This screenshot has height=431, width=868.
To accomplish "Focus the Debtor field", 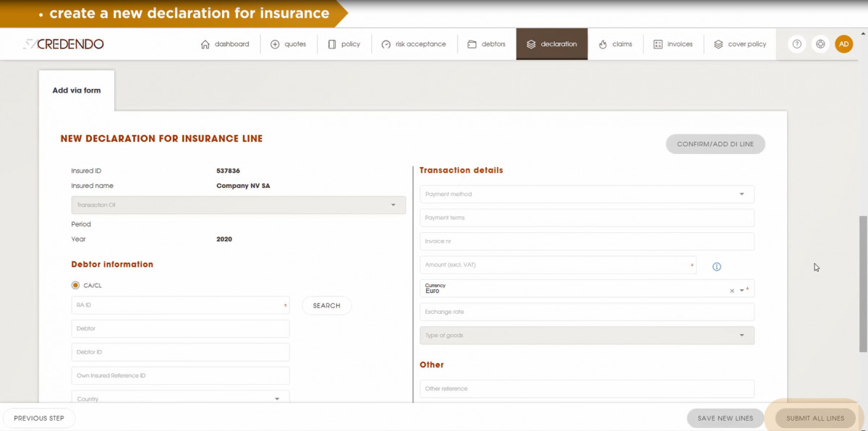I will pos(181,329).
